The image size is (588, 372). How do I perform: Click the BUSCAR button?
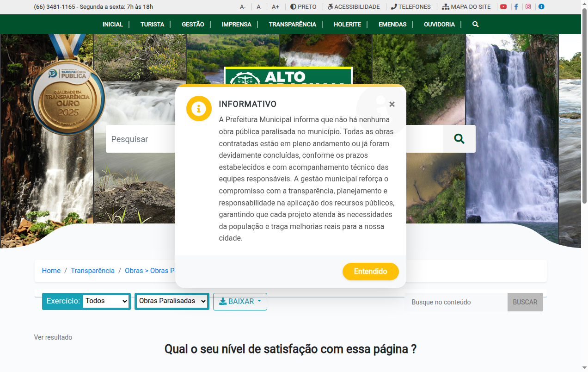click(525, 302)
